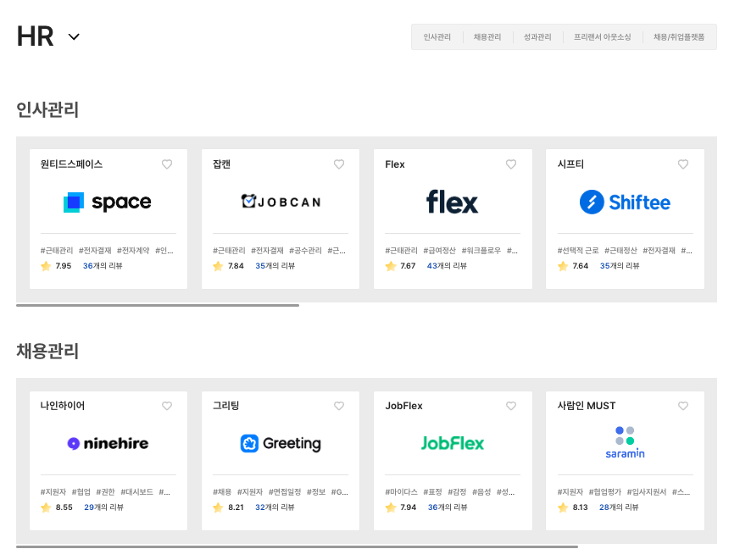Viewport: 740px width, 560px height.
Task: Open the JobFlex green logo
Action: pos(453,444)
